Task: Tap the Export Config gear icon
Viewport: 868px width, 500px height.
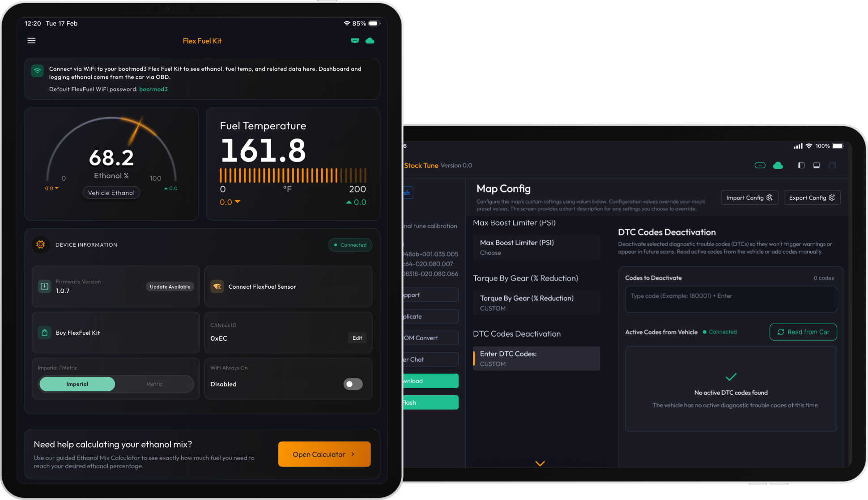Action: pos(832,197)
